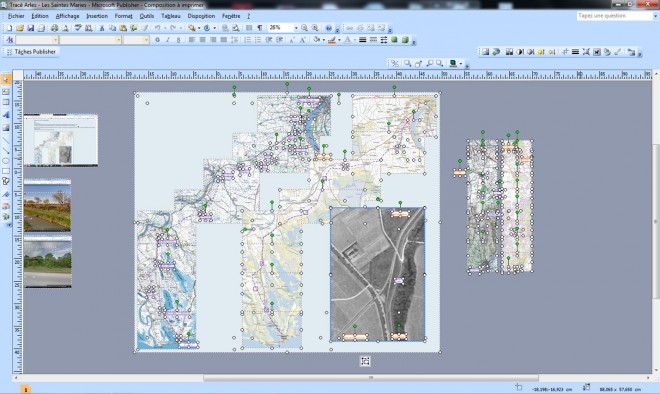This screenshot has height=394, width=660.
Task: Click the Open folder icon
Action: coord(20,28)
